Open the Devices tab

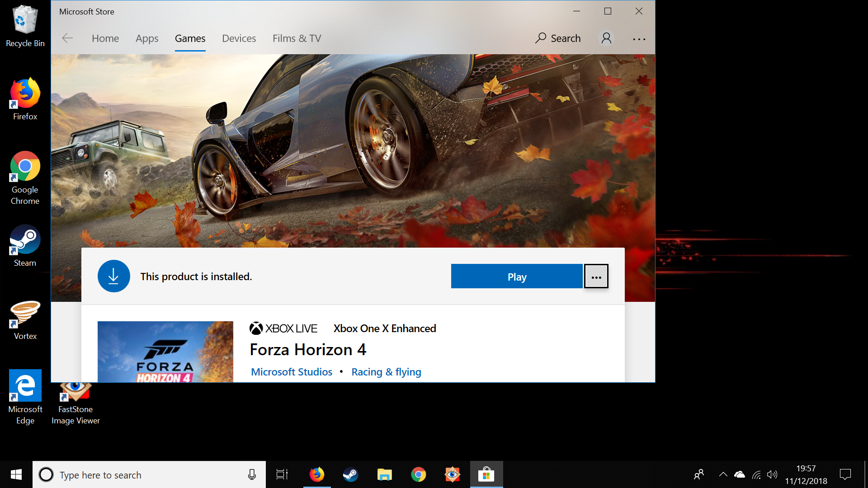239,38
